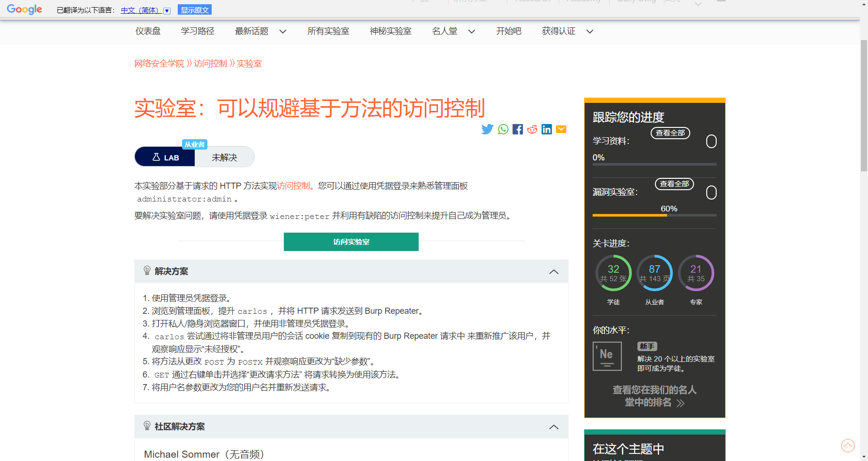
Task: Share the lab by email icon
Action: click(x=561, y=129)
